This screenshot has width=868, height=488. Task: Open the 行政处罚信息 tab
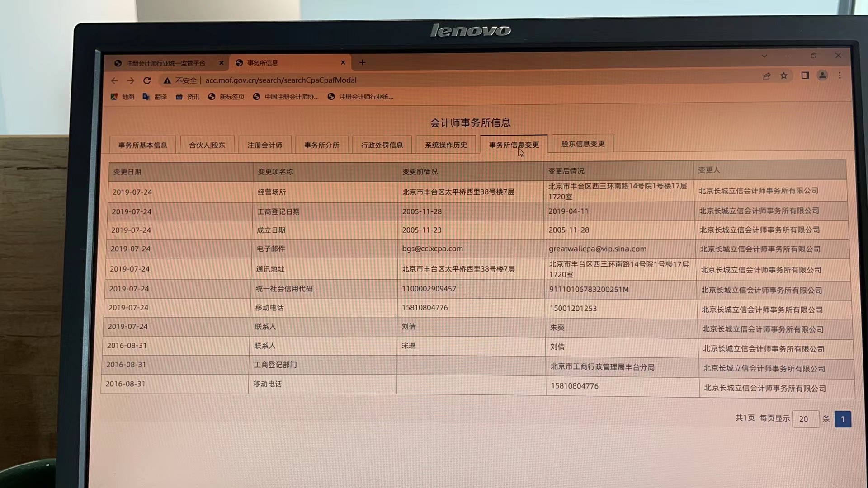tap(382, 145)
